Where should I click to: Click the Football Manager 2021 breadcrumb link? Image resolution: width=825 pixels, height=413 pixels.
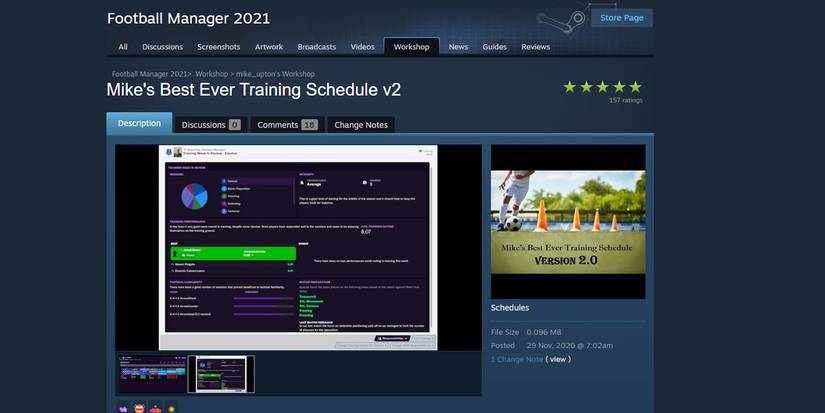(x=149, y=74)
